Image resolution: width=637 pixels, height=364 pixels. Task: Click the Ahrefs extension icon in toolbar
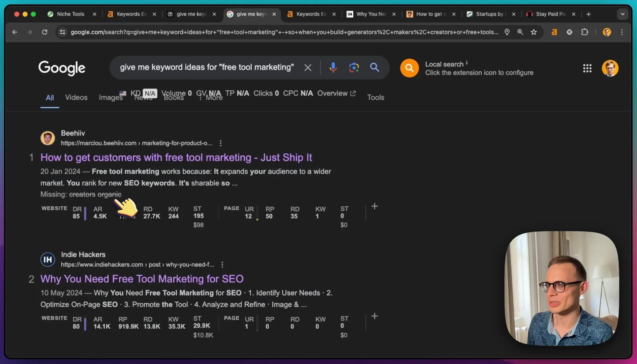(554, 32)
